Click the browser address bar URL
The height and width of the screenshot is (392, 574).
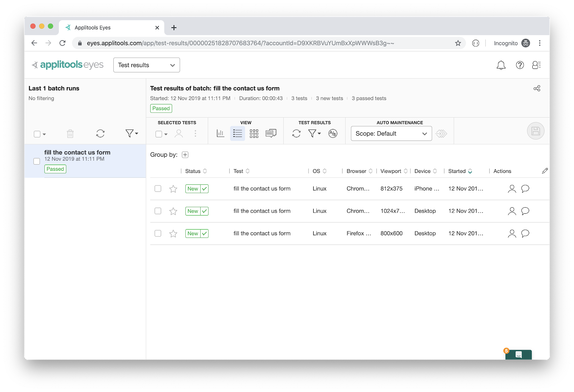click(x=240, y=43)
